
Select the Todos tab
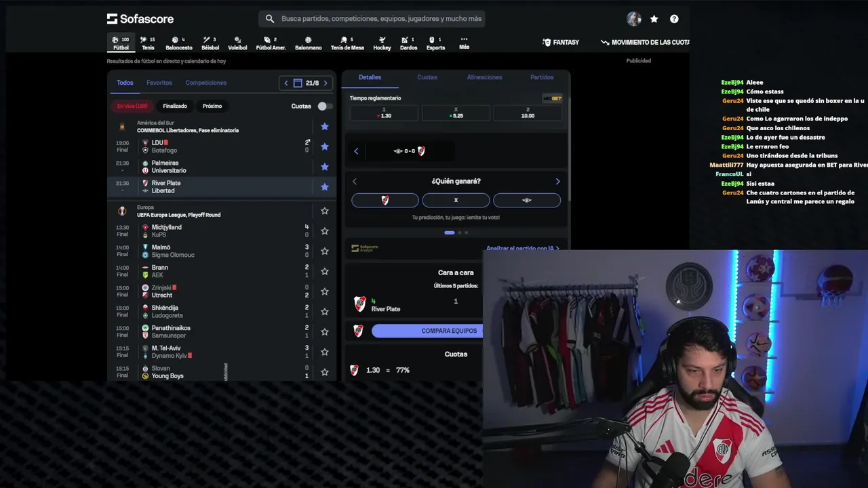click(x=125, y=83)
